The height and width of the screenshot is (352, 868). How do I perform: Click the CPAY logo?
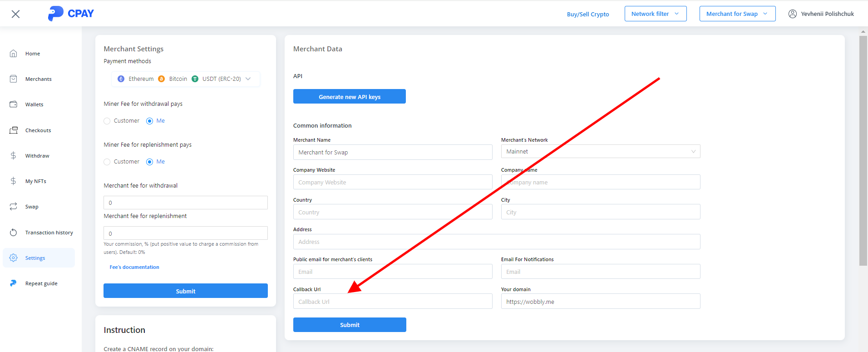point(71,14)
